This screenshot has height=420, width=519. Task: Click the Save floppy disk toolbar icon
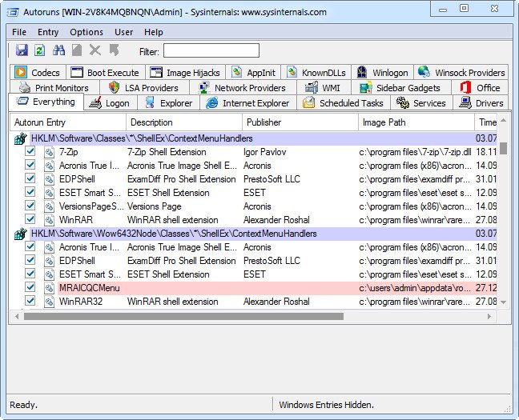coord(22,50)
